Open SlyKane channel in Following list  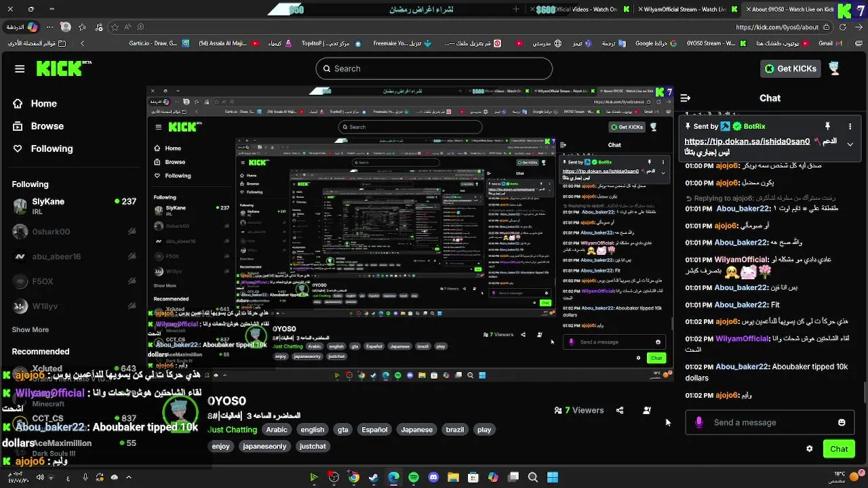pos(74,206)
